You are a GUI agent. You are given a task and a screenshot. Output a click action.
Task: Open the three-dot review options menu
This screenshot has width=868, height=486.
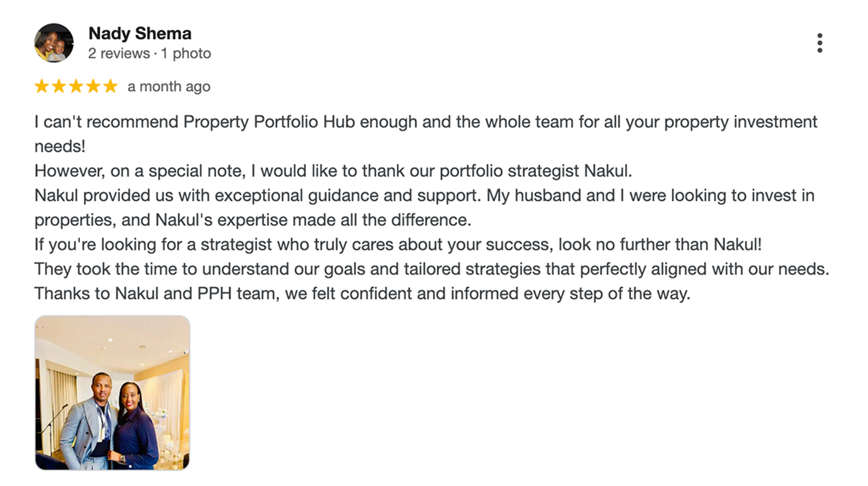(819, 43)
